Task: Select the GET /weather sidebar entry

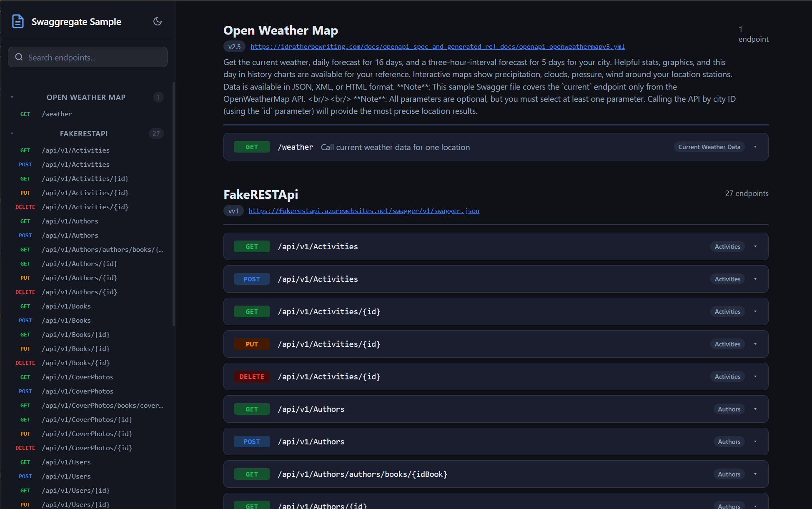Action: (x=88, y=114)
